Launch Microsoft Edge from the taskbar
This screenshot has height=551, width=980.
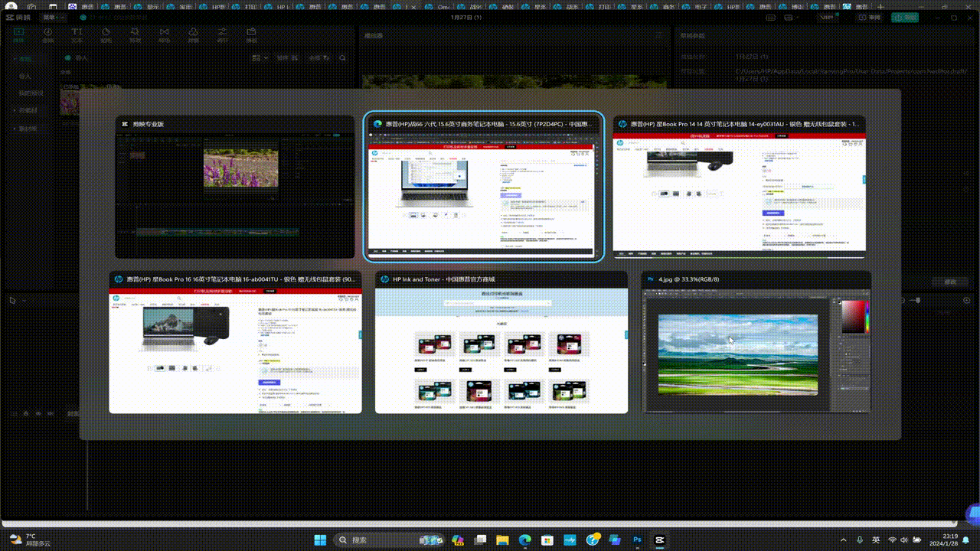point(525,540)
